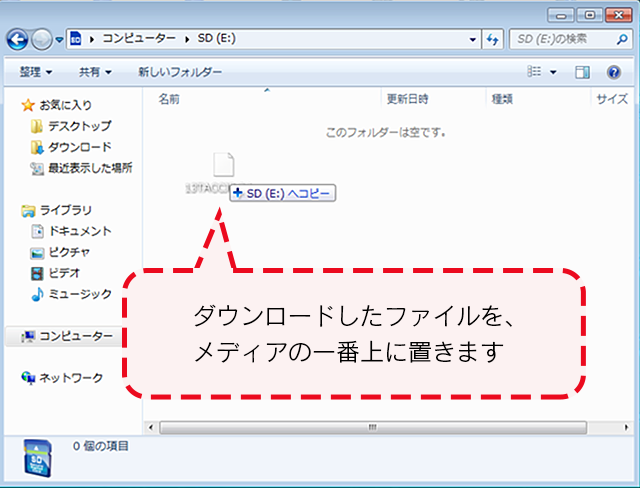The image size is (640, 488).
Task: Click the change view icon
Action: click(x=535, y=72)
